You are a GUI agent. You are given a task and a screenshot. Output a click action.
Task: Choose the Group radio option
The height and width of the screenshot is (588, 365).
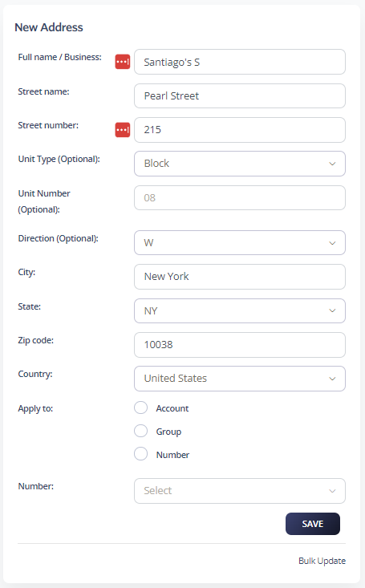click(x=141, y=431)
